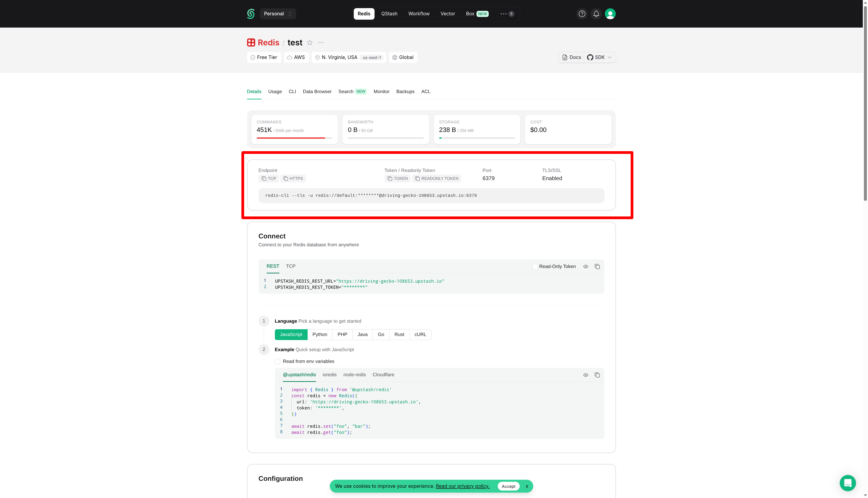868x498 pixels.
Task: Select the REST connect tab
Action: point(273,266)
